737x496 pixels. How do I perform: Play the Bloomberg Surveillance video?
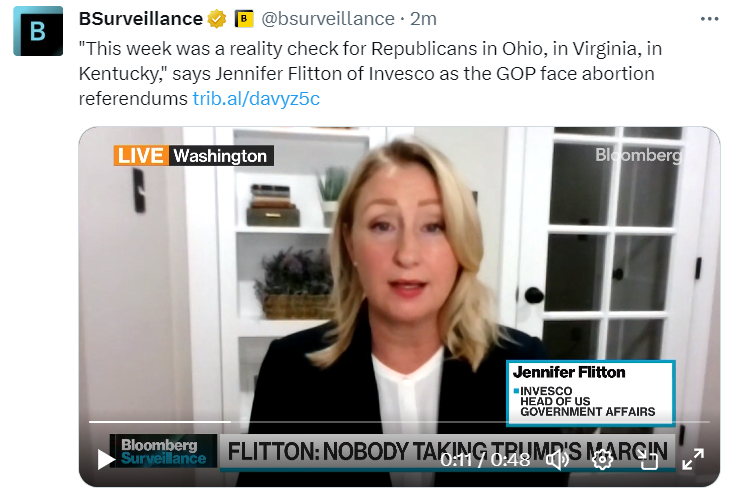106,459
